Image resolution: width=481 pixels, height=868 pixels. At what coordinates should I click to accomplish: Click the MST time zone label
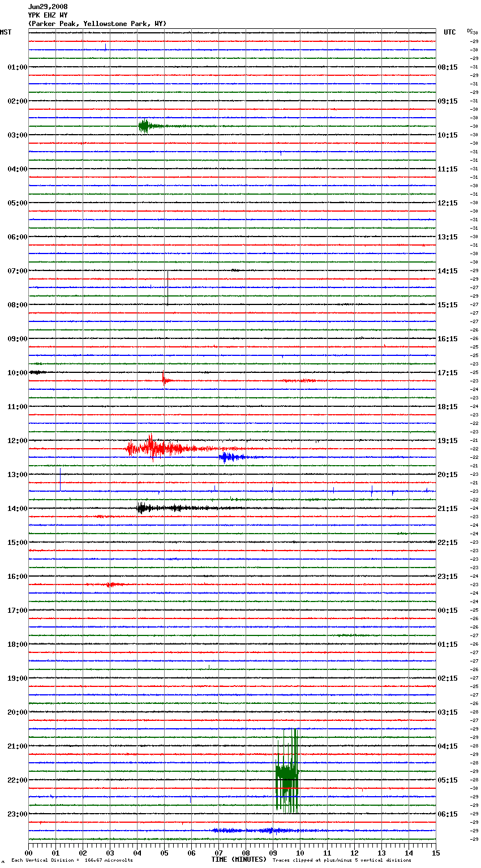click(x=6, y=32)
